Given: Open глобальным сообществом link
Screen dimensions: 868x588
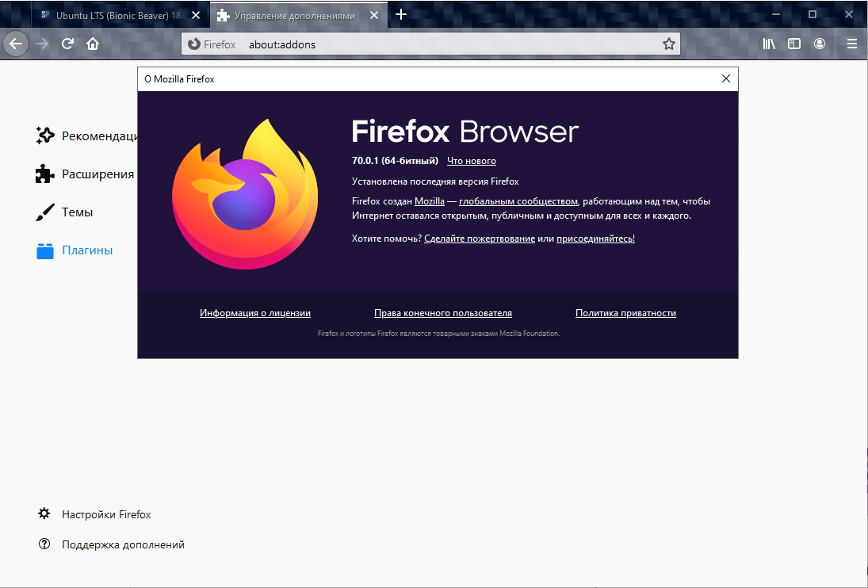Looking at the screenshot, I should click(x=518, y=201).
